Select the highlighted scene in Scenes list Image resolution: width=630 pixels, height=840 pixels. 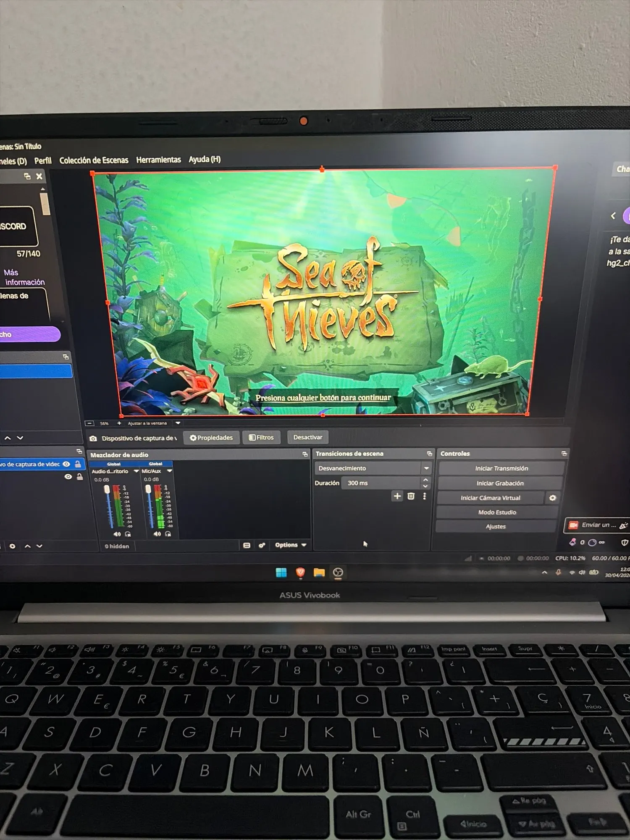click(x=36, y=371)
